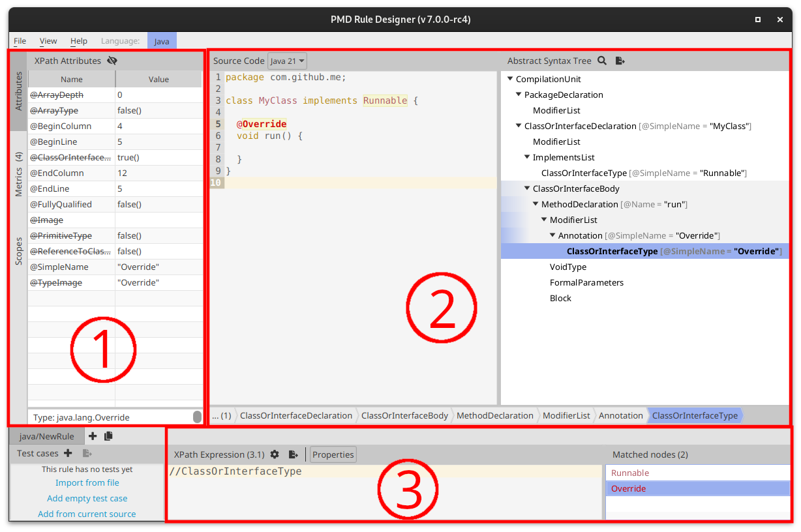This screenshot has width=801, height=532.
Task: Add a test case plus icon
Action: [x=68, y=453]
